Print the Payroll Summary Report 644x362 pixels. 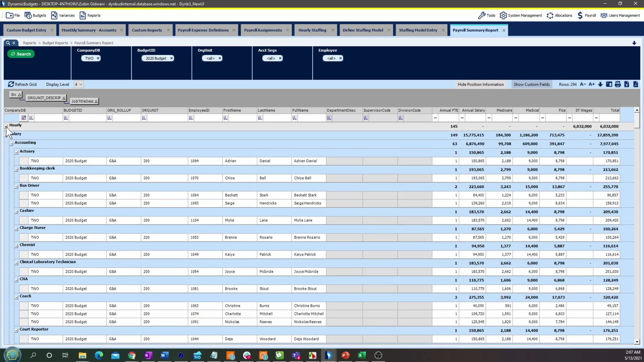618,84
